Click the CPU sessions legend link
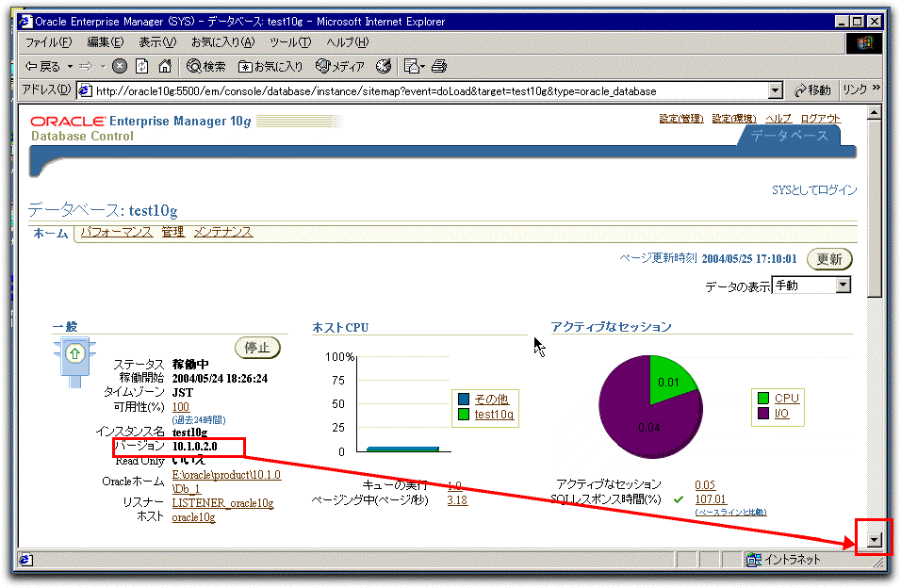This screenshot has height=588, width=901. [787, 399]
